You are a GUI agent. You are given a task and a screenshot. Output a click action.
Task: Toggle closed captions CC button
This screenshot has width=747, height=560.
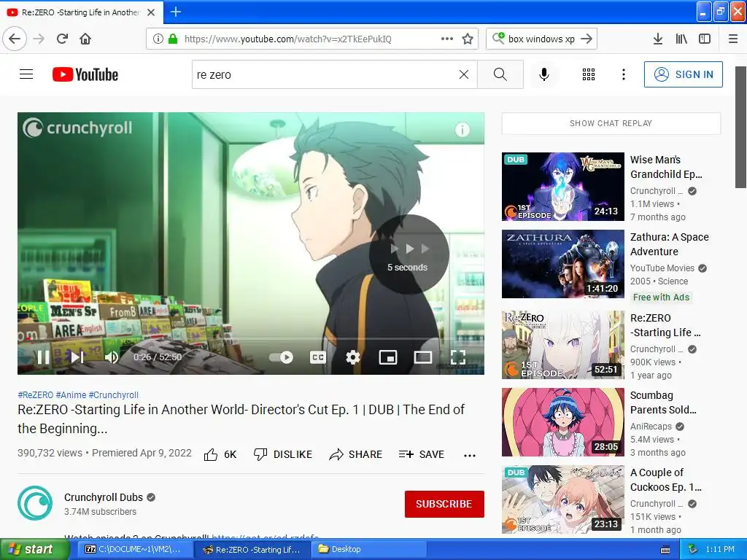click(x=318, y=357)
